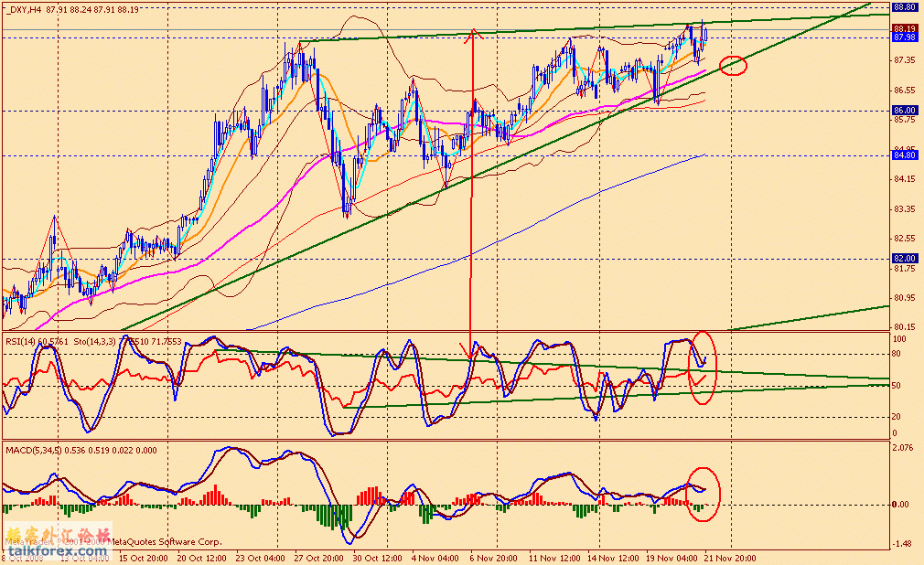Click the MetaQuotes Software Corp. copyright text
Screen dimensions: 924x565
(x=166, y=542)
